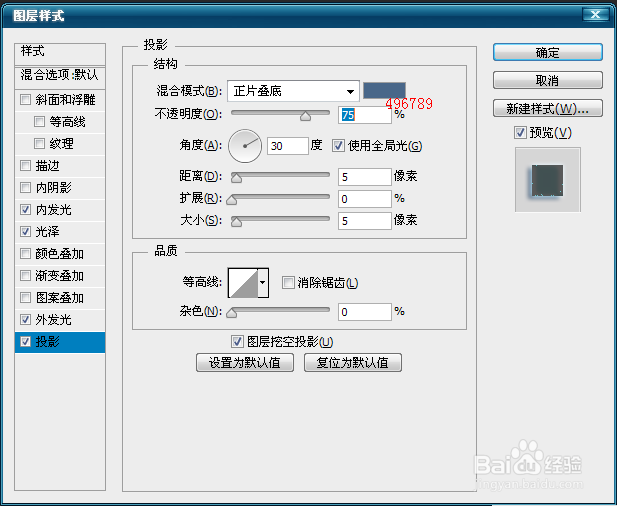617x506 pixels.
Task: Click the 距离 slider handle
Action: point(236,178)
